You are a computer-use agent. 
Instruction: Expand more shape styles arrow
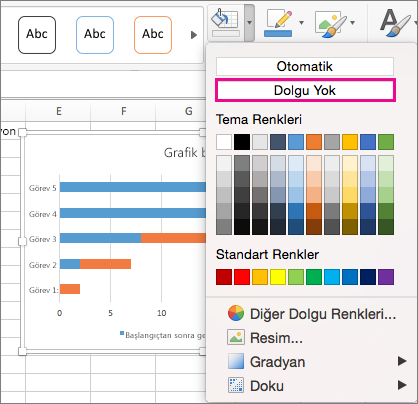coord(194,35)
